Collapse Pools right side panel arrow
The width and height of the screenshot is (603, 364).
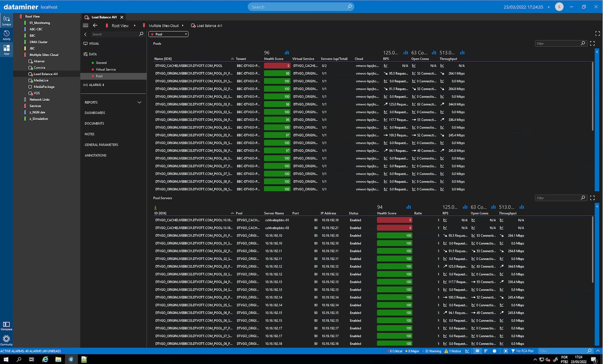pyautogui.click(x=597, y=52)
